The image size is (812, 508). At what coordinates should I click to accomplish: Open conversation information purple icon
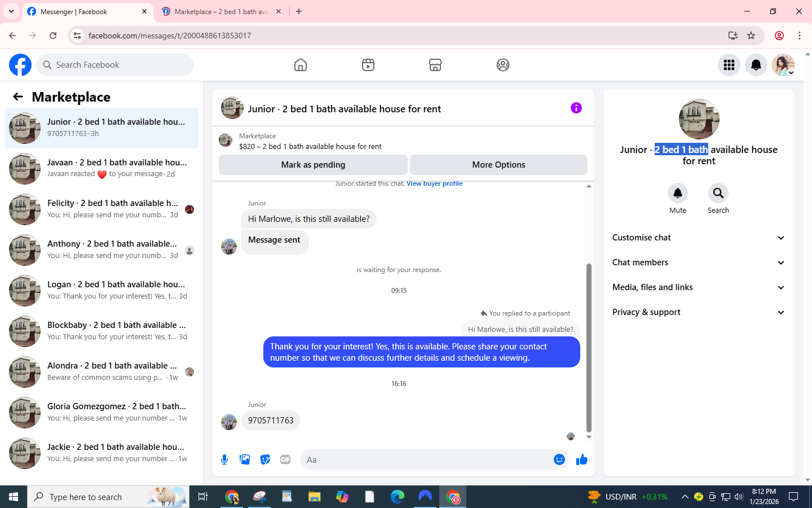[576, 108]
